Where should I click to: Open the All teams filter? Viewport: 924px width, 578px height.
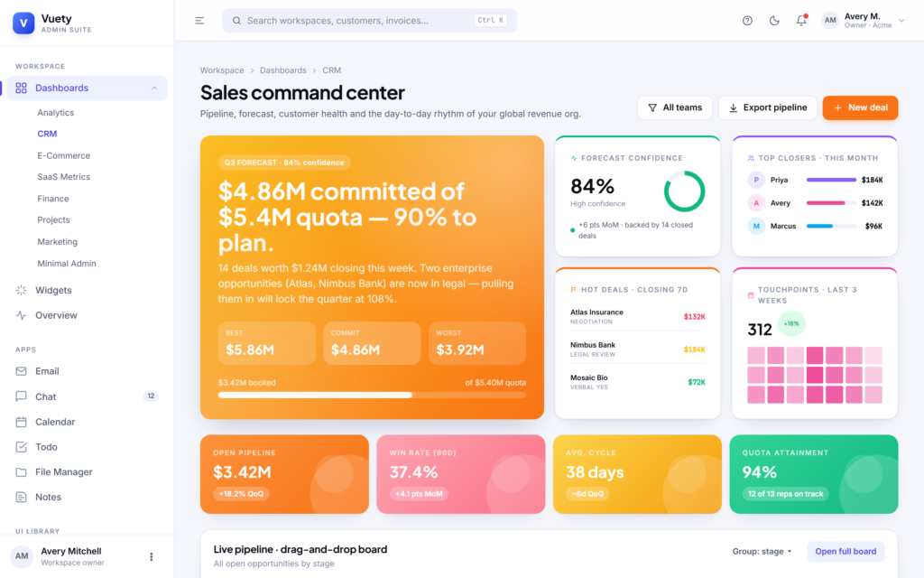coord(675,108)
